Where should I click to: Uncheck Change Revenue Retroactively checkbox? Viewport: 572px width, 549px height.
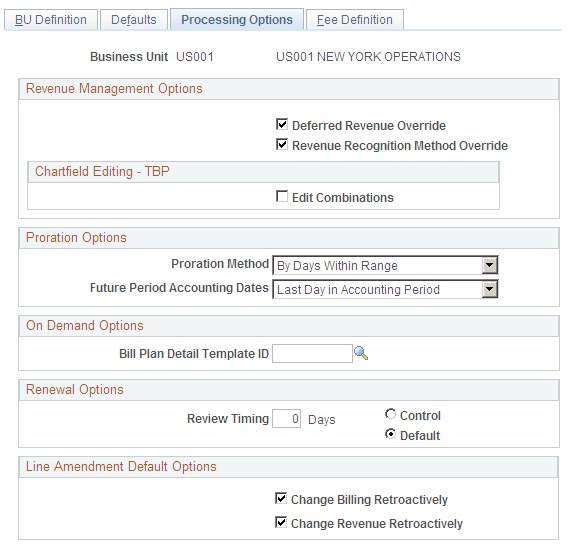tap(281, 522)
